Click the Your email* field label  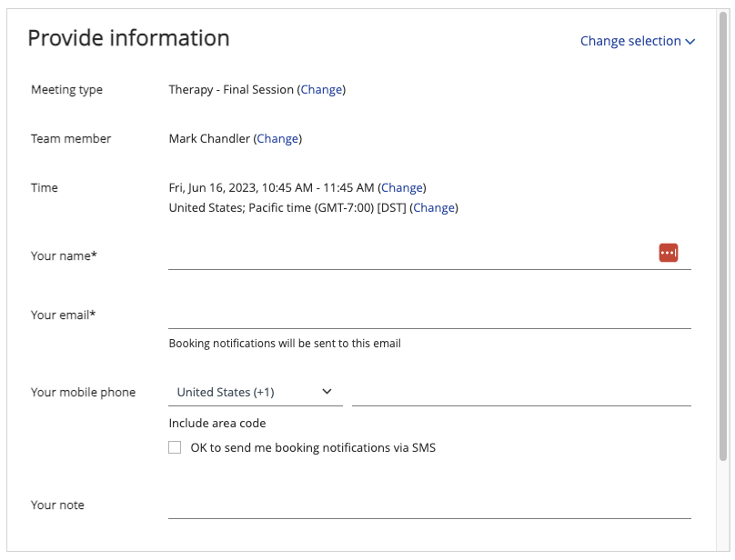(64, 315)
